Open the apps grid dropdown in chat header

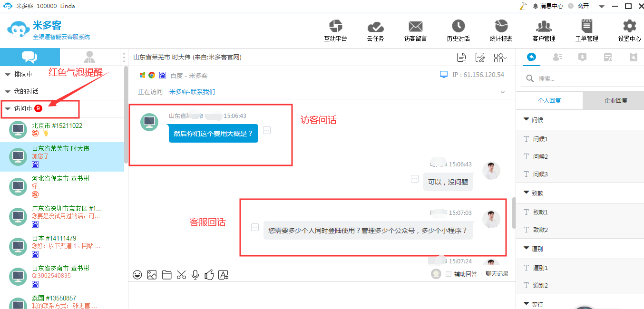tap(500, 58)
